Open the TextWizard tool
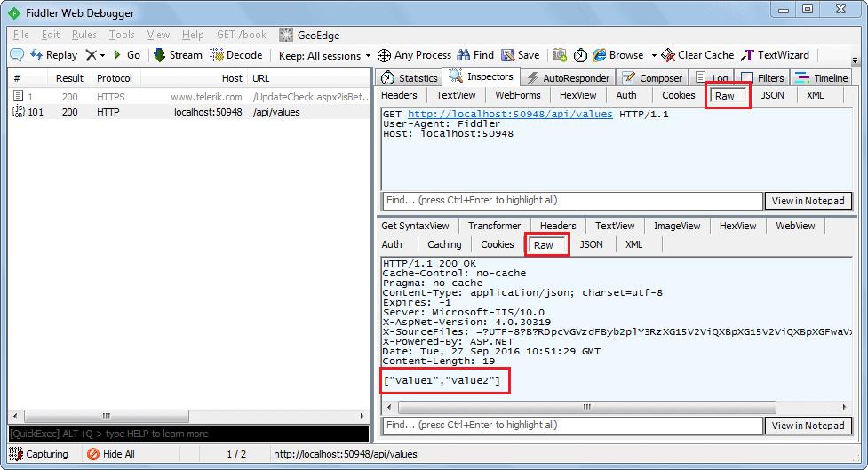 pyautogui.click(x=748, y=55)
